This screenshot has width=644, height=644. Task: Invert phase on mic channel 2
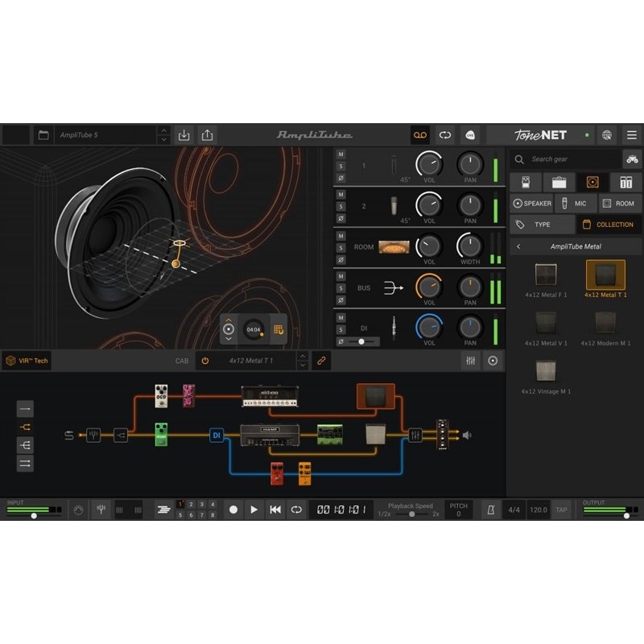341,218
